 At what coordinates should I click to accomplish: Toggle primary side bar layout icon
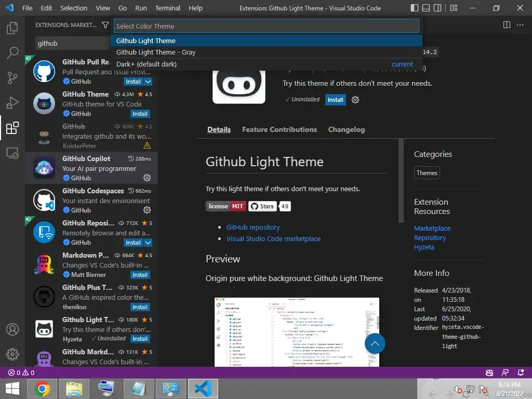pos(414,8)
